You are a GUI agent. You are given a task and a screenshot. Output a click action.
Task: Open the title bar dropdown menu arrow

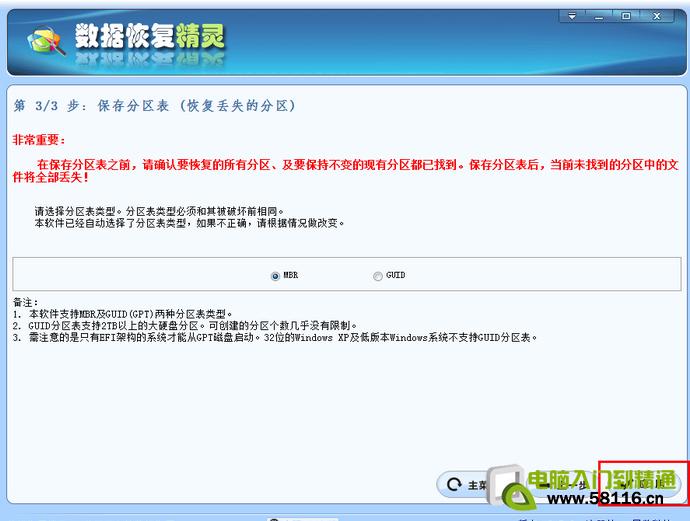pyautogui.click(x=572, y=16)
